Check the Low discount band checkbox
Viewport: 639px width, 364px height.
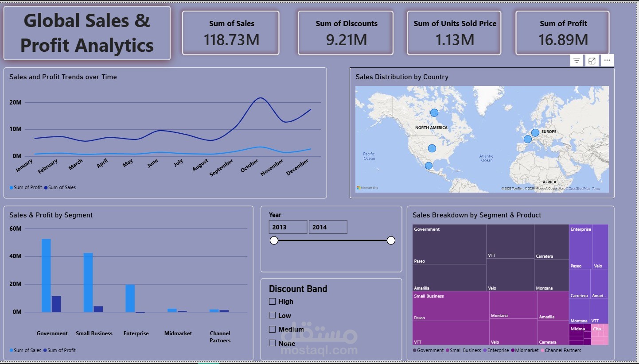point(272,315)
